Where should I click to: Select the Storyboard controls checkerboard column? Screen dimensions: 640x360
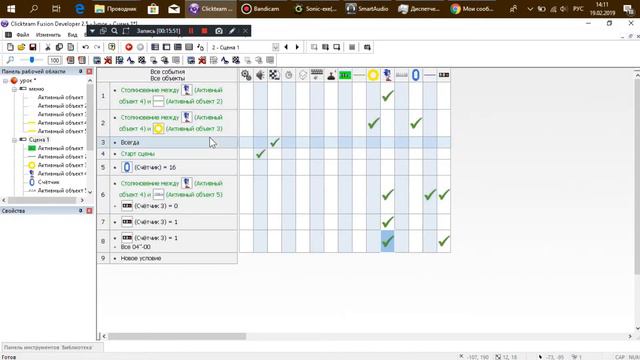274,75
